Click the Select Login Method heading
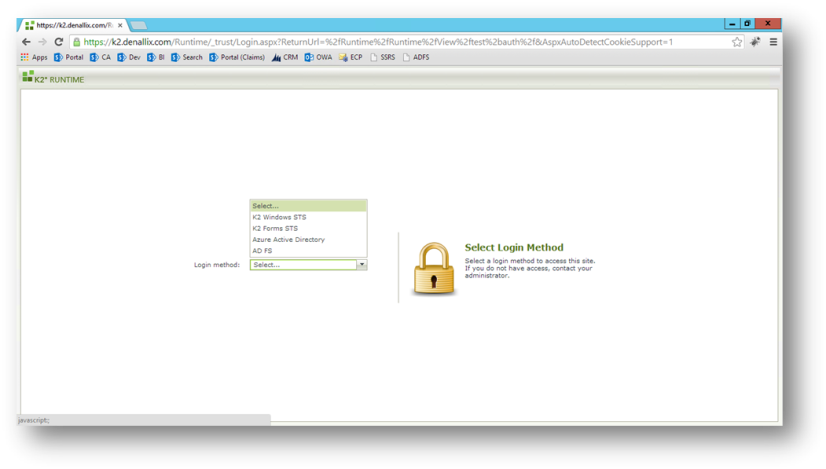826x469 pixels. (x=514, y=247)
